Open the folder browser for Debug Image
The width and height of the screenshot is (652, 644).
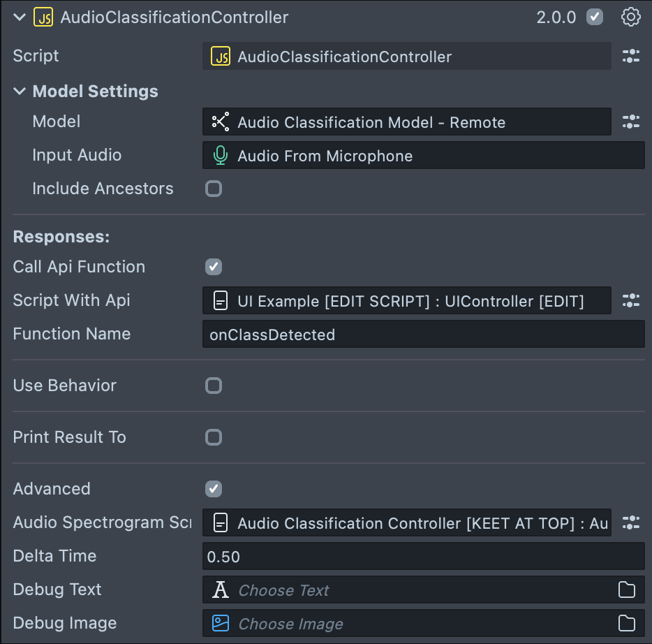coord(626,624)
